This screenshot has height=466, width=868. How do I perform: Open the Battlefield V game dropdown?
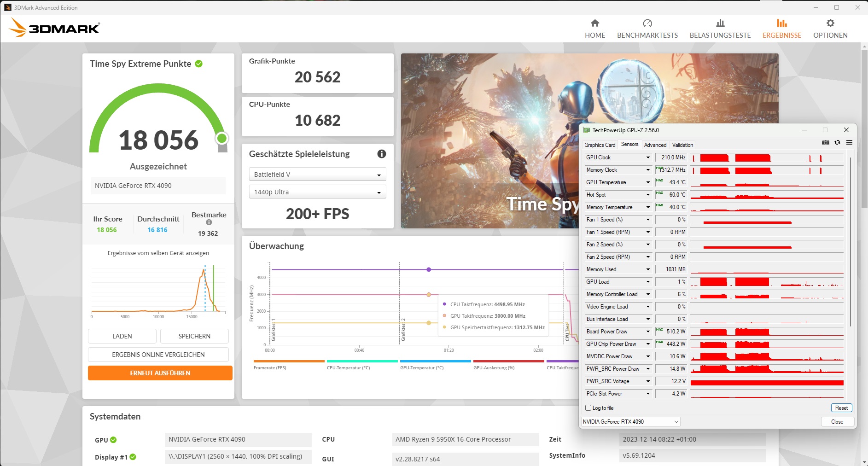(x=318, y=175)
